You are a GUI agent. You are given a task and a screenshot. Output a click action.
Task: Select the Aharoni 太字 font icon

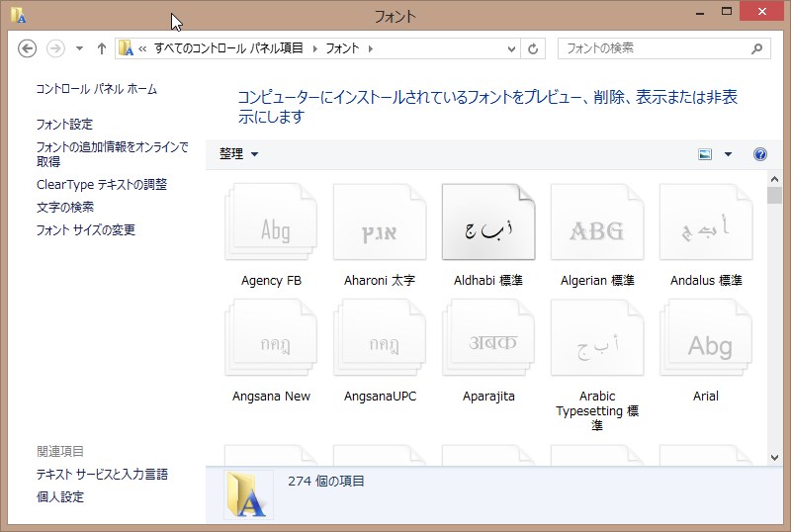(380, 222)
